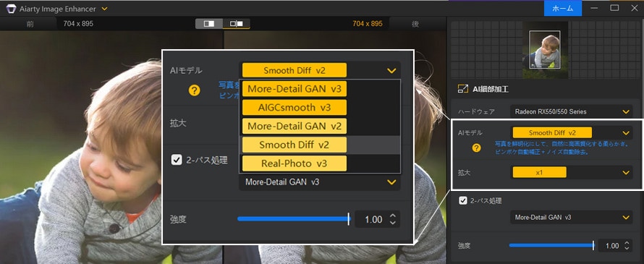Image resolution: width=644 pixels, height=264 pixels.
Task: Select the 前 (before) label tab
Action: (30, 24)
